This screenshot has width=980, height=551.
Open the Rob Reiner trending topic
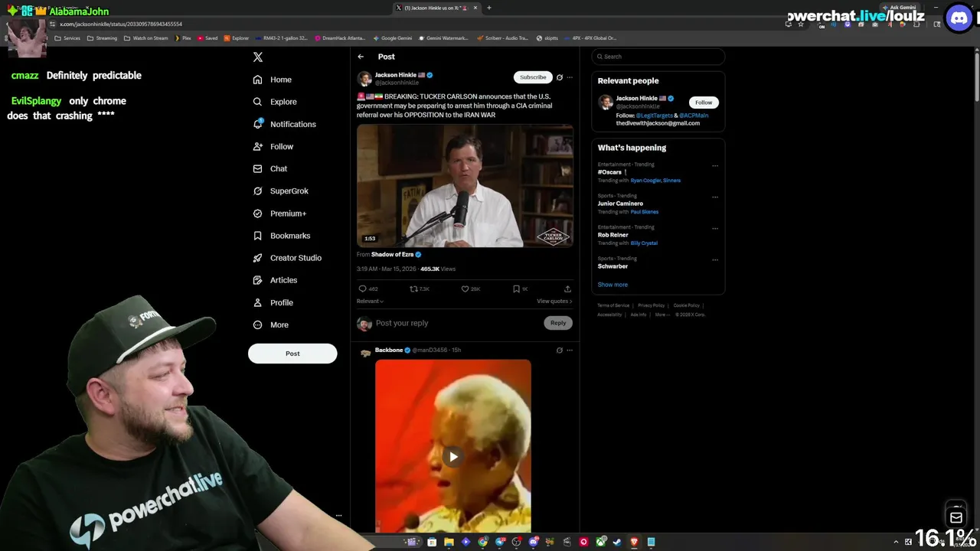pos(613,235)
